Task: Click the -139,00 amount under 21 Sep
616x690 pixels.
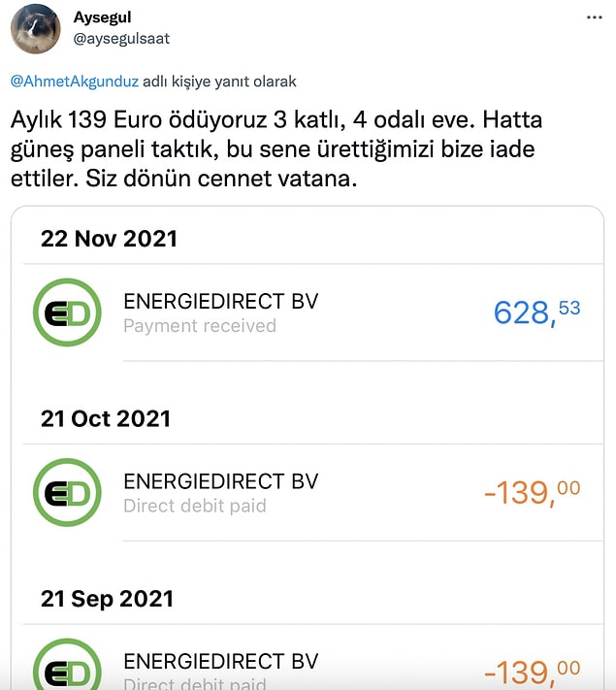Action: 532,672
